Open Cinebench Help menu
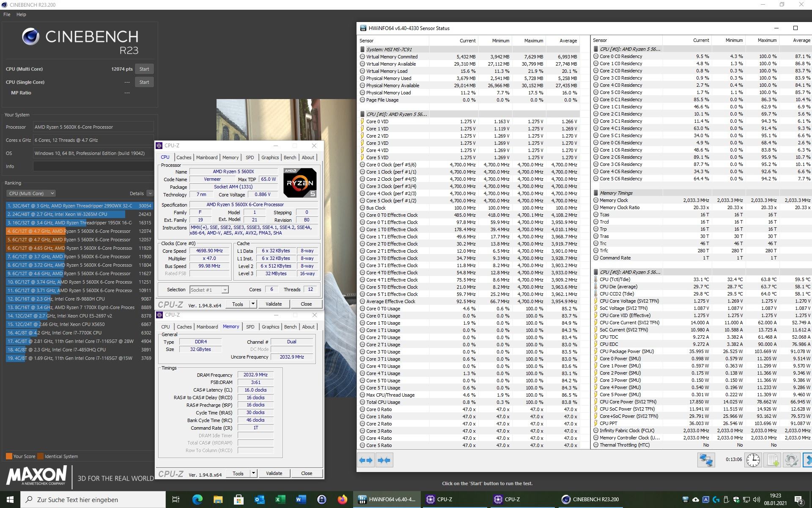Image resolution: width=812 pixels, height=508 pixels. point(21,14)
